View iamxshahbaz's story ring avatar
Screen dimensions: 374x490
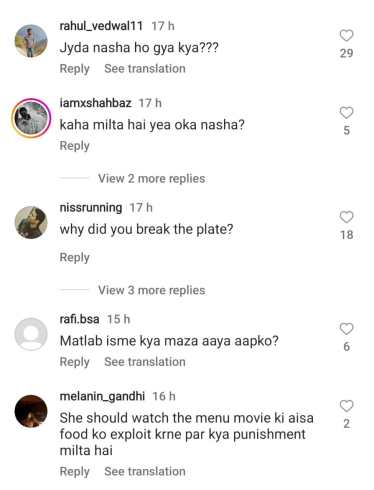pos(31,118)
